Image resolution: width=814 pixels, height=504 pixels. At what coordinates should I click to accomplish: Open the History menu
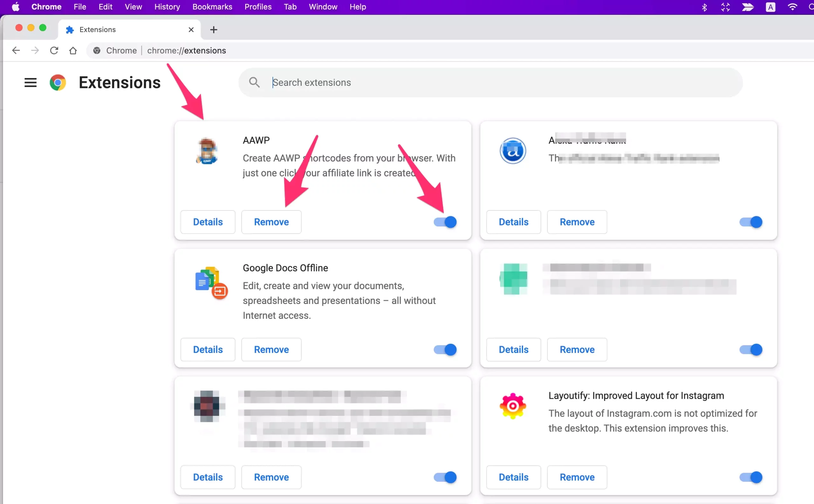click(x=167, y=7)
